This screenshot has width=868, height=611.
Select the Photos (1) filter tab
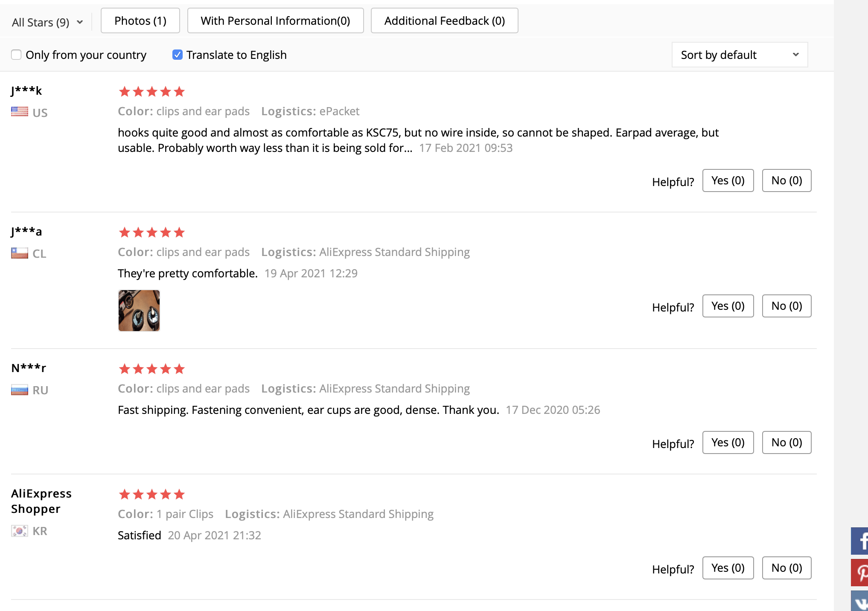pos(140,20)
